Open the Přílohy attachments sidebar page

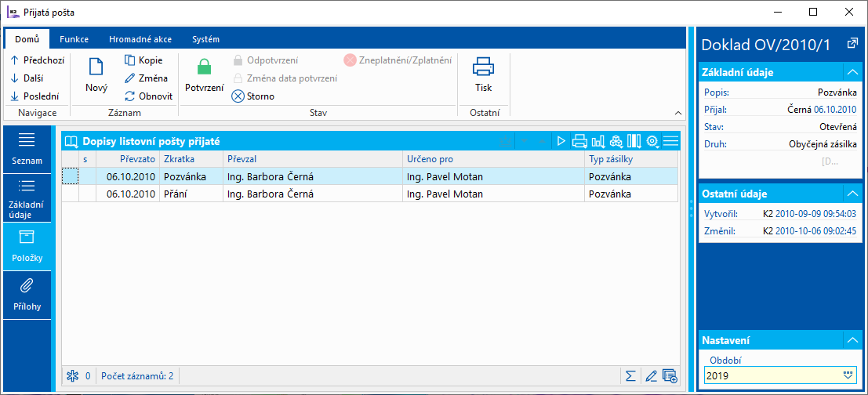[x=27, y=295]
